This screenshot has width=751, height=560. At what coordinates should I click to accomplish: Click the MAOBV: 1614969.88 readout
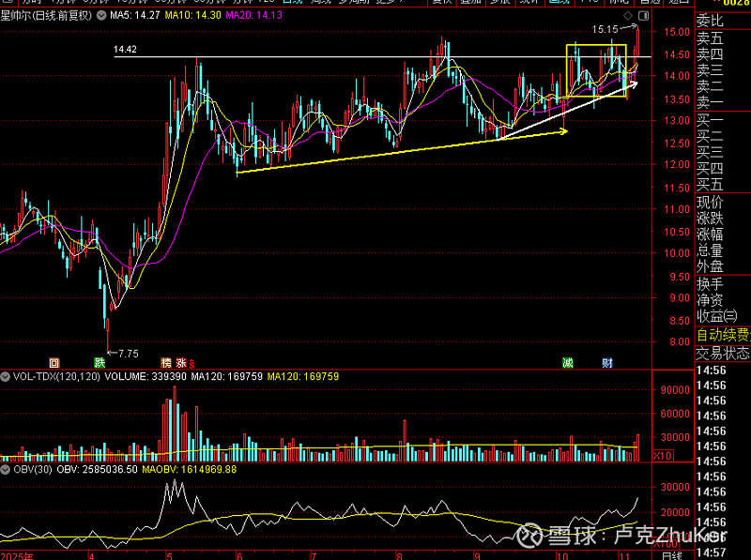pos(190,470)
